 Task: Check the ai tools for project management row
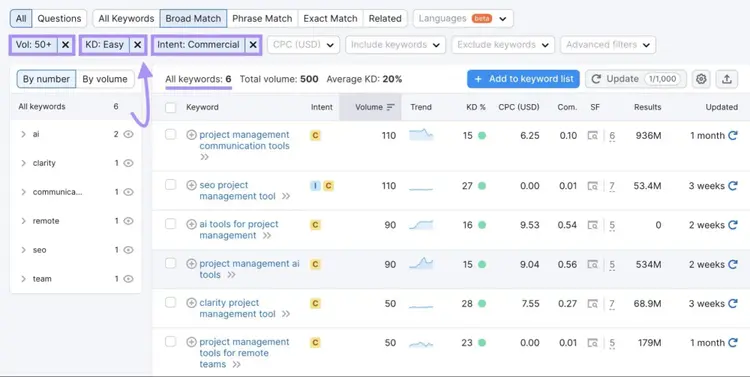pos(170,224)
